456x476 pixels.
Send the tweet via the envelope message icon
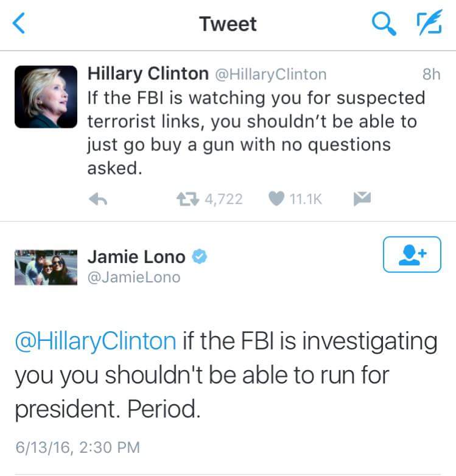[x=362, y=199]
